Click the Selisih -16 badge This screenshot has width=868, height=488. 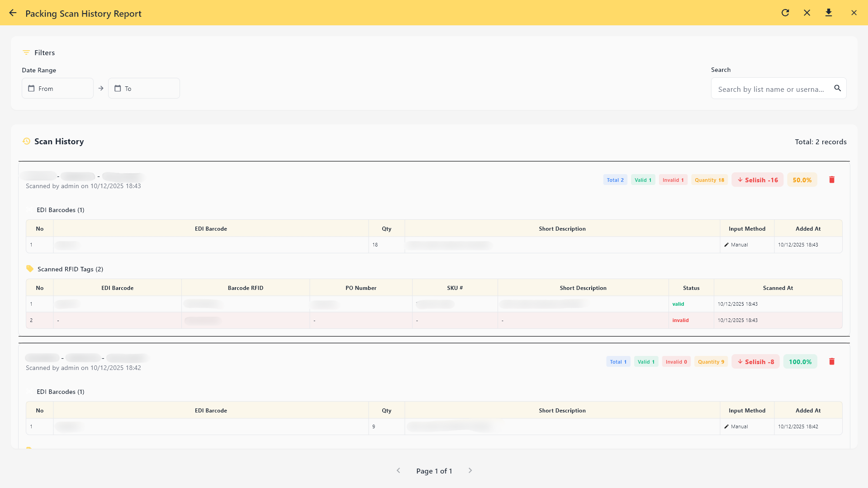[x=757, y=180]
